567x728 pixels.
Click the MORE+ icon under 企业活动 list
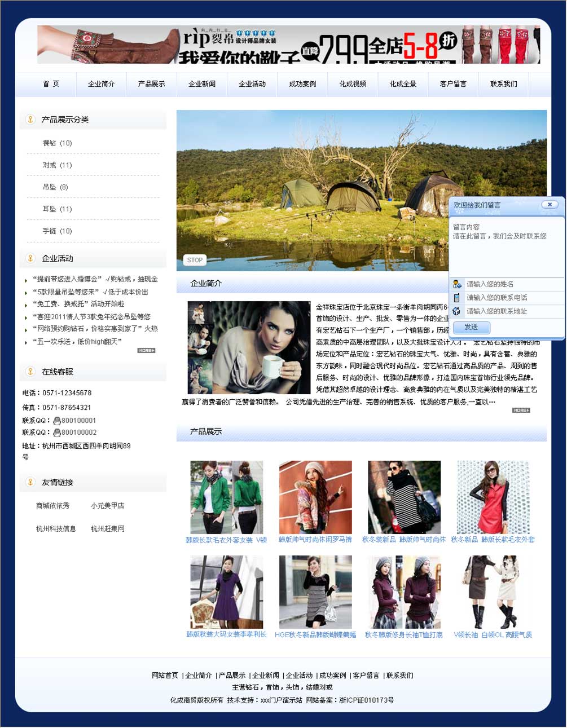pyautogui.click(x=146, y=351)
